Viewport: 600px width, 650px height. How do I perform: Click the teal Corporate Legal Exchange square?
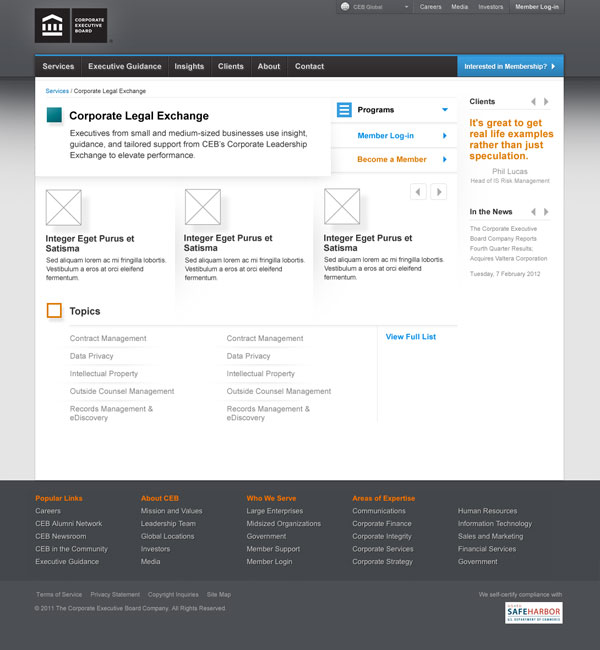(54, 116)
